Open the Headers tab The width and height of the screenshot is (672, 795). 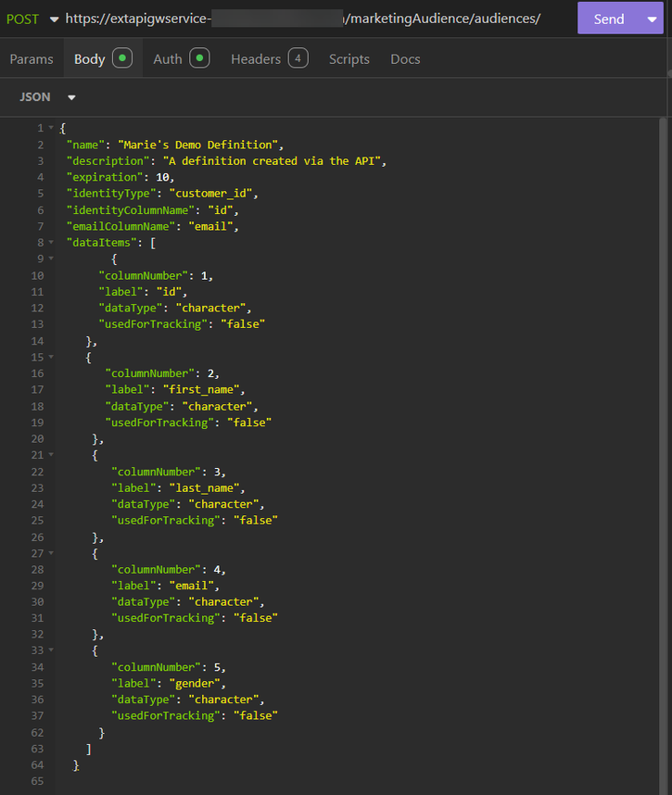tap(269, 58)
